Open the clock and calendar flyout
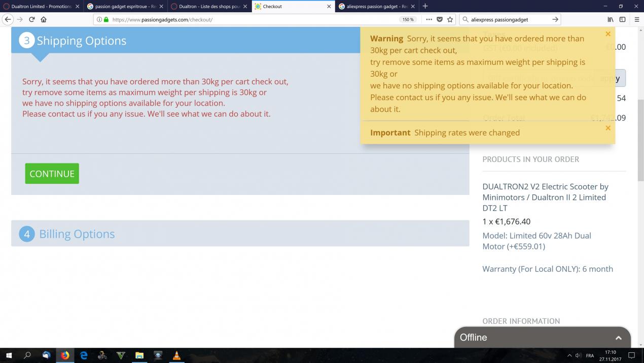The image size is (644, 363). [x=611, y=355]
